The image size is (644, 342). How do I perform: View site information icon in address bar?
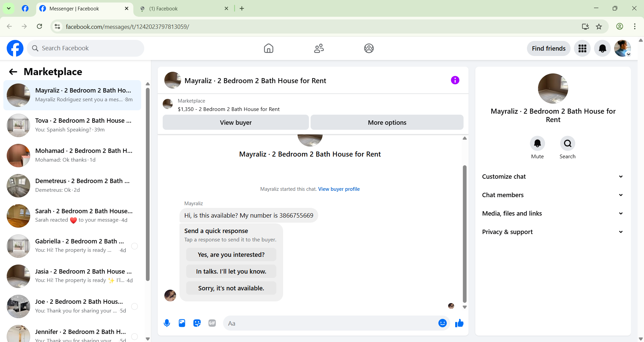57,26
